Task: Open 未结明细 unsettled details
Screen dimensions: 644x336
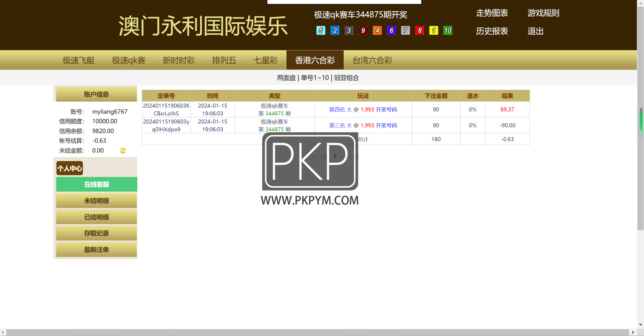Action: 97,201
